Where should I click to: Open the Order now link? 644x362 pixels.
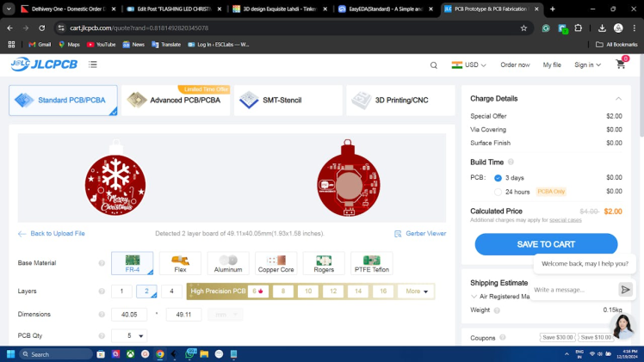tap(515, 64)
